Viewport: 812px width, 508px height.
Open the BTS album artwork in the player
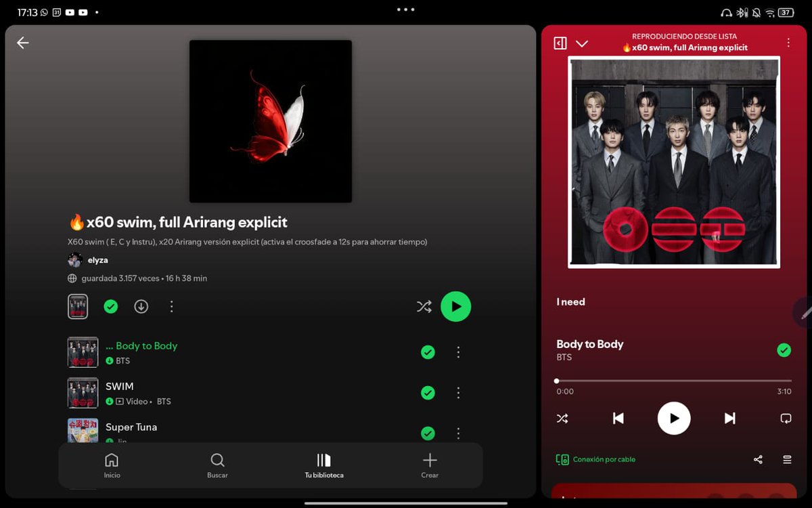pos(674,162)
